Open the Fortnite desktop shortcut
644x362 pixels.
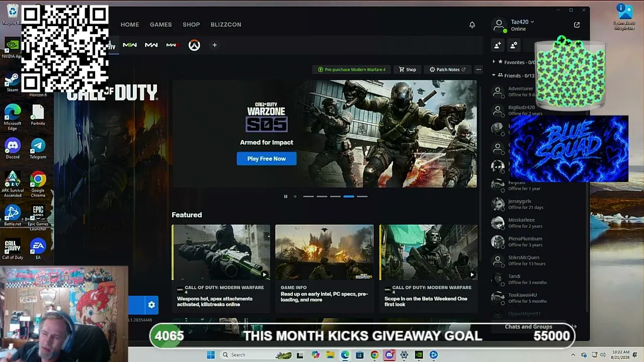[38, 116]
